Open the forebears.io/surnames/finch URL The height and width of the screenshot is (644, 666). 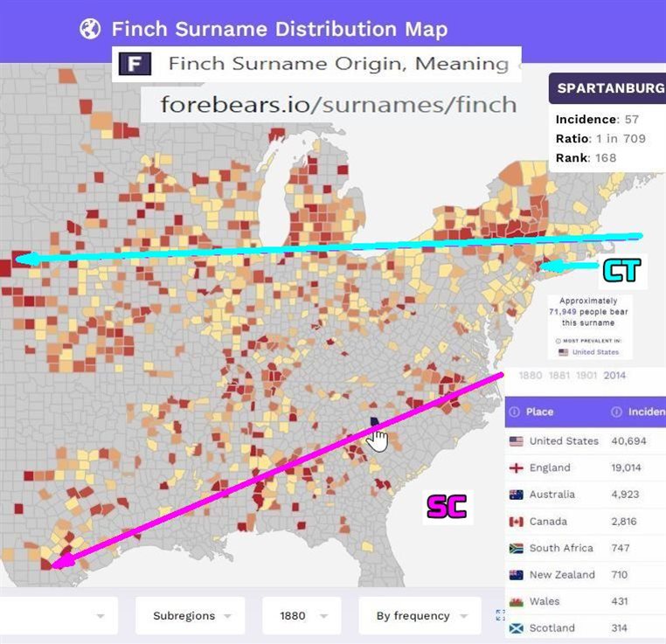pos(338,105)
